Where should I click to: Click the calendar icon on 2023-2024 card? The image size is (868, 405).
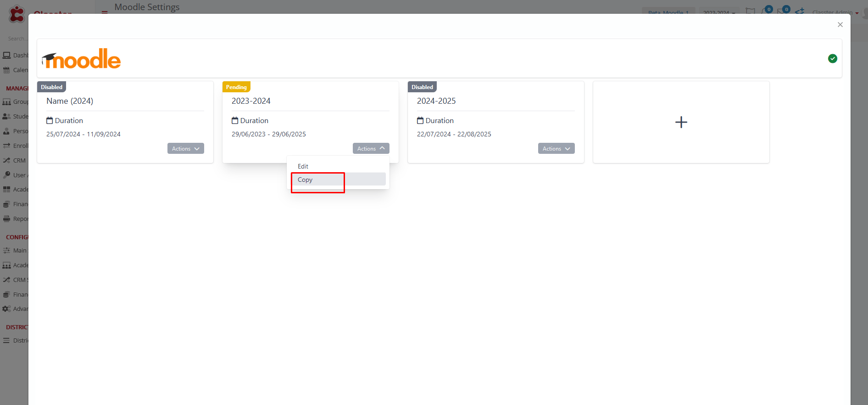pos(235,121)
